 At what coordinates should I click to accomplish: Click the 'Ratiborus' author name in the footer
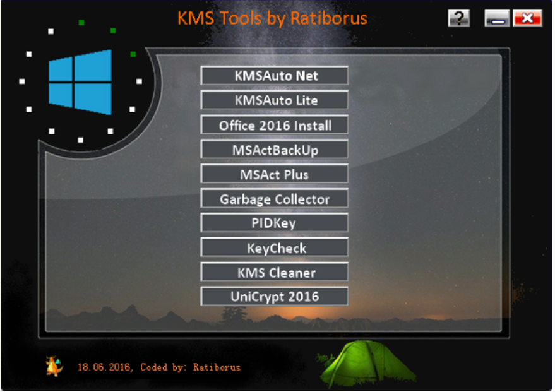click(217, 367)
